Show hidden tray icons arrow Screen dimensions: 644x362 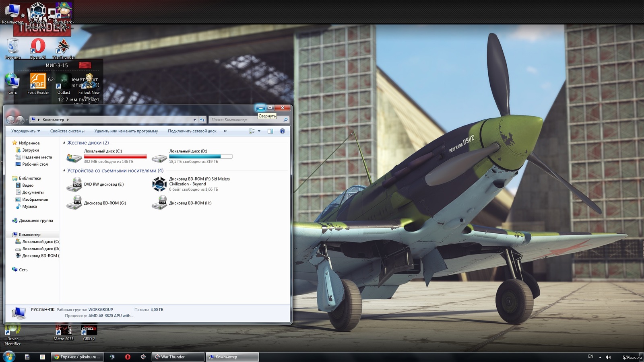(x=600, y=357)
